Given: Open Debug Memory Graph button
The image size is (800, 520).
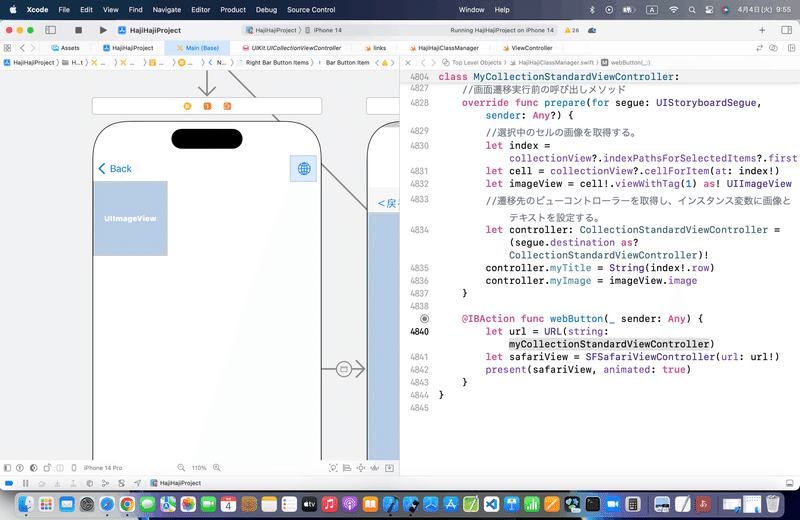Looking at the screenshot, I should click(x=105, y=483).
